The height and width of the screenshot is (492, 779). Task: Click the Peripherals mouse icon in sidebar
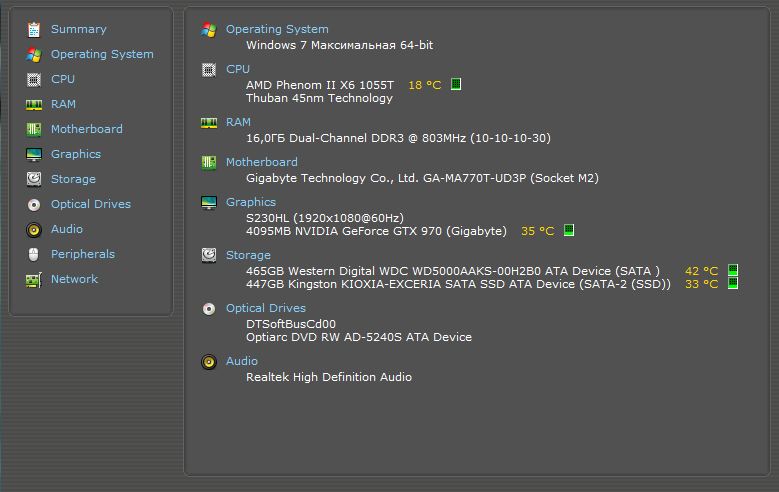tap(34, 254)
